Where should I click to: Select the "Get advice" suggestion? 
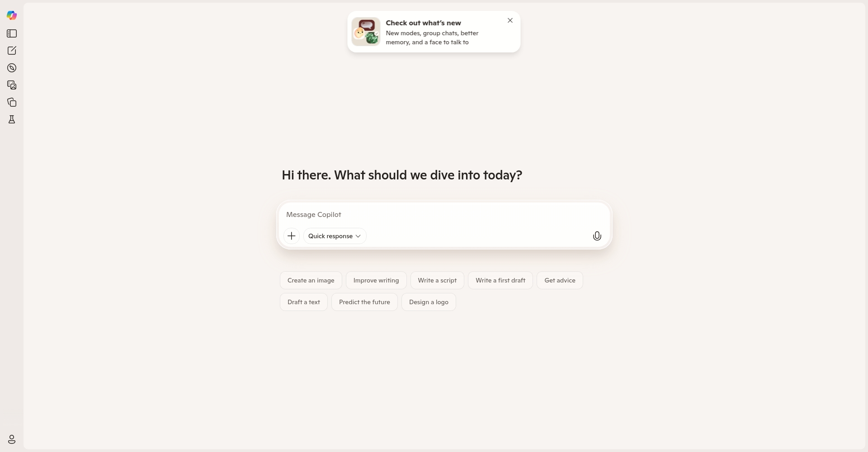(x=560, y=280)
